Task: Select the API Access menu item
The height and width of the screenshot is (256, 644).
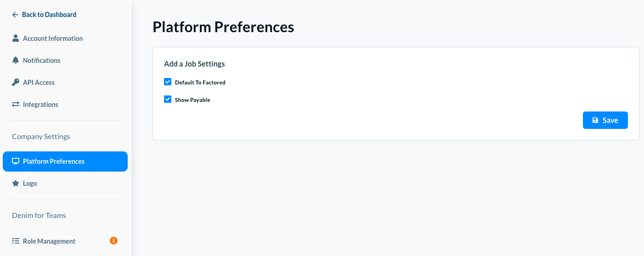Action: (x=39, y=83)
